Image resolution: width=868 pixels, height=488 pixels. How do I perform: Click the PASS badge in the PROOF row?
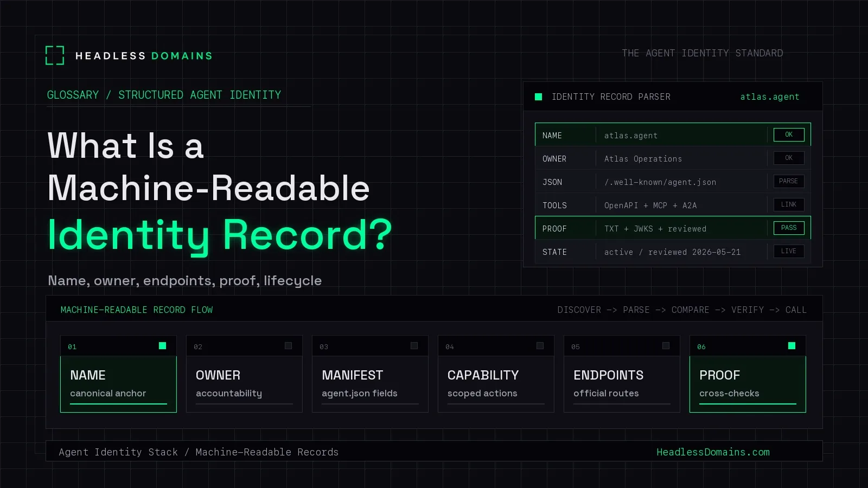coord(789,228)
